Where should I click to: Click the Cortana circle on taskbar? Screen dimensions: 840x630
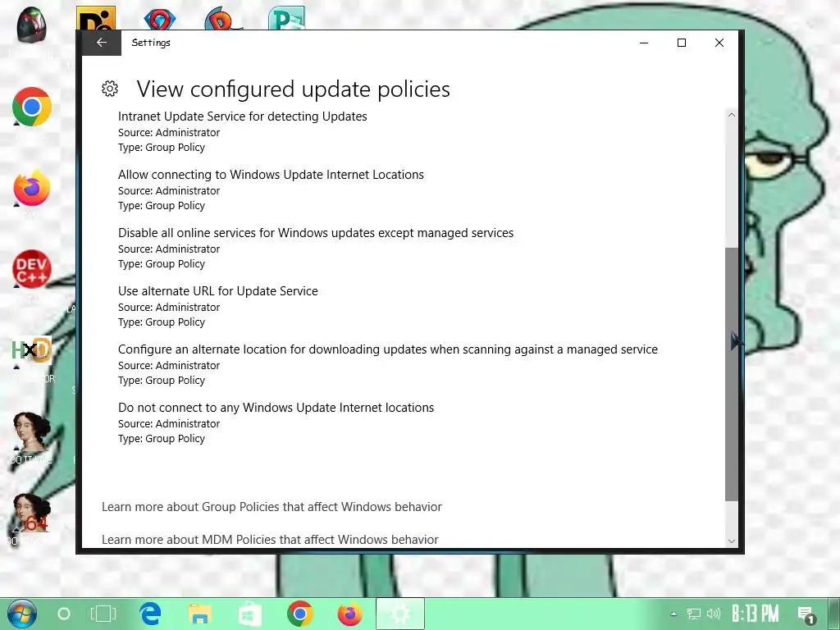[x=64, y=614]
